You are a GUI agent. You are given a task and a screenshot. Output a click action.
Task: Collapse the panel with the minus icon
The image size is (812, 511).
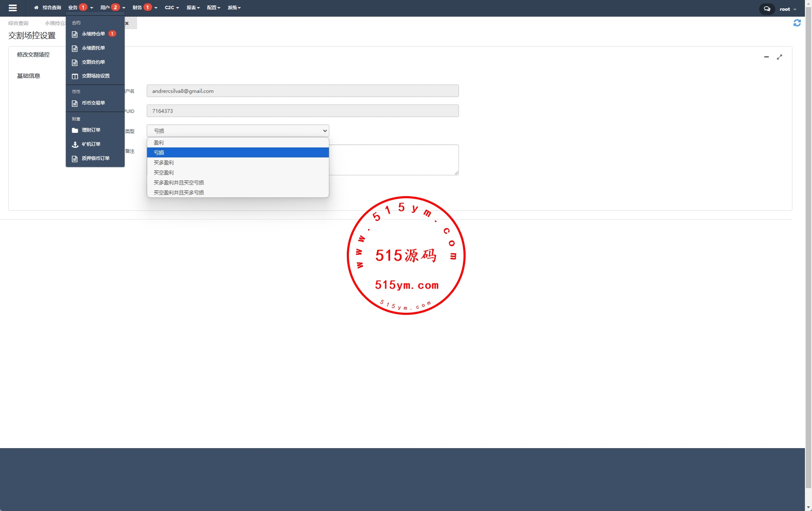click(766, 57)
